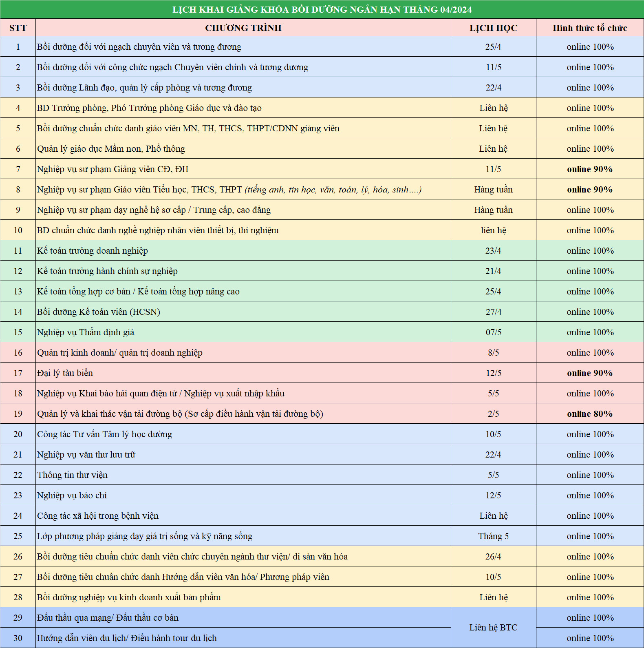Click the Hình thức tổ chức header

click(589, 28)
